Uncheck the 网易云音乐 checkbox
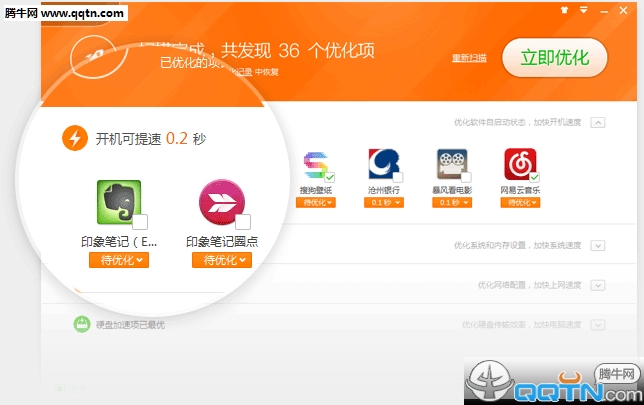644x405 pixels. (534, 177)
